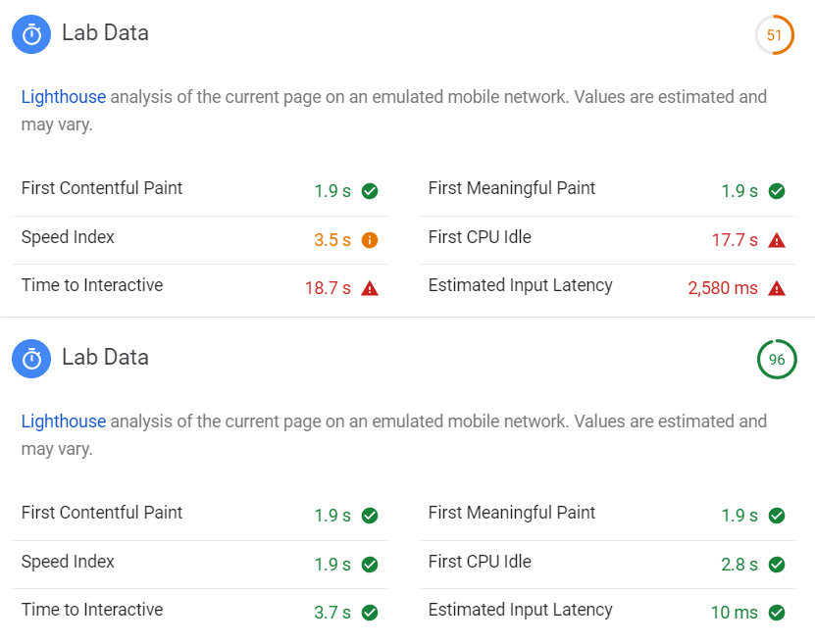The image size is (815, 644).
Task: Click the bottom First Meaningful Paint label
Action: pyautogui.click(x=512, y=513)
